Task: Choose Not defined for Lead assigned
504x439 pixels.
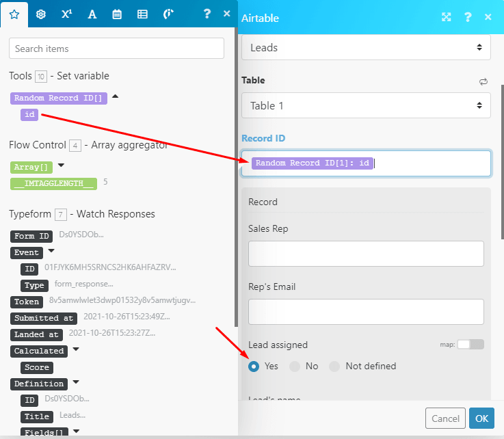Action: pos(334,367)
